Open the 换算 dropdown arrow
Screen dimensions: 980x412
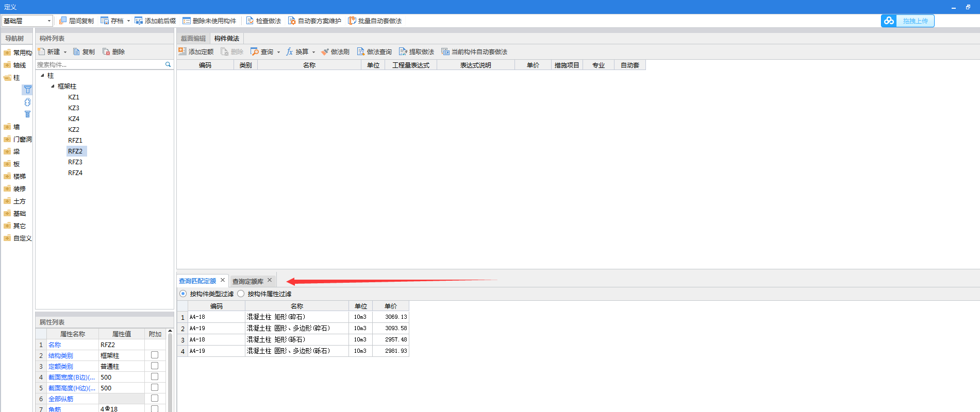click(x=313, y=52)
